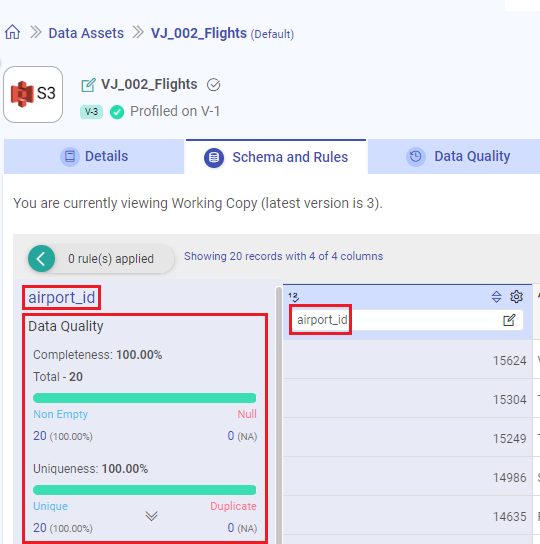The width and height of the screenshot is (540, 544).
Task: Select the cell with value 15624
Action: tap(407, 360)
